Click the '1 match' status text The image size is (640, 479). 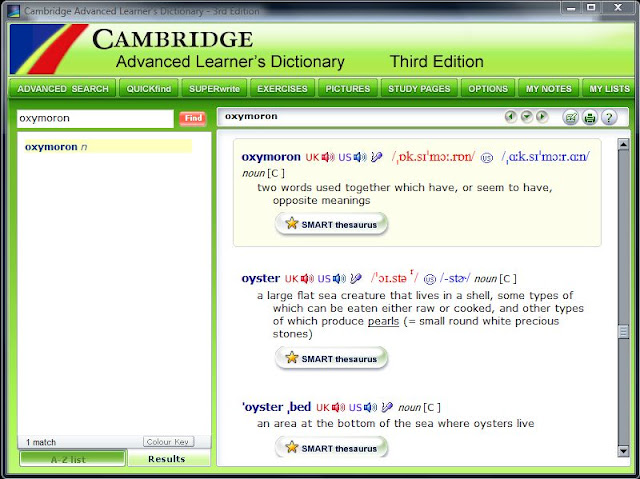tap(41, 442)
